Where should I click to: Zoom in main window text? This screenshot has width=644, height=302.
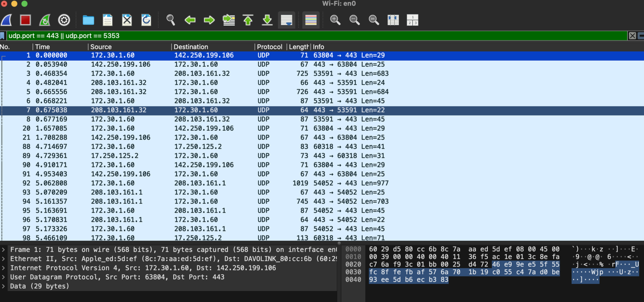(335, 20)
